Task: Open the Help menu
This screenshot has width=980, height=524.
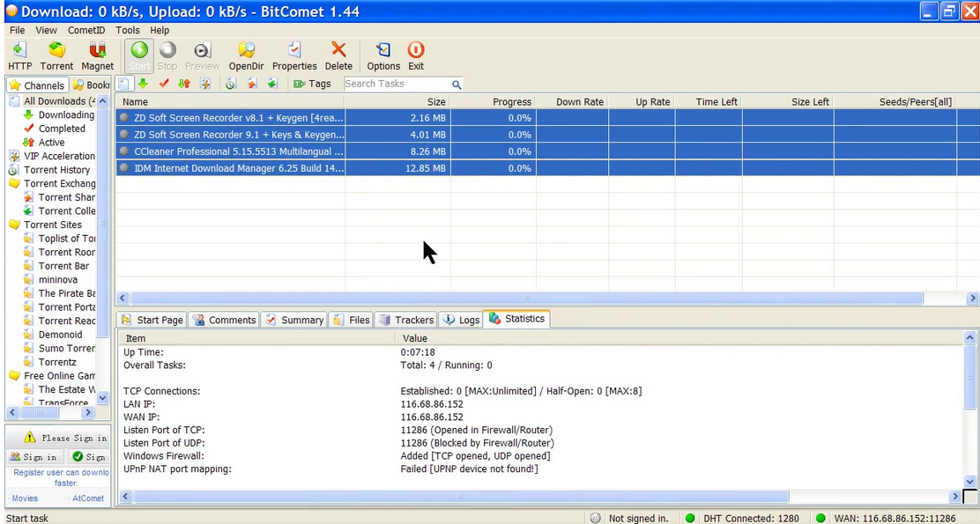Action: [160, 30]
